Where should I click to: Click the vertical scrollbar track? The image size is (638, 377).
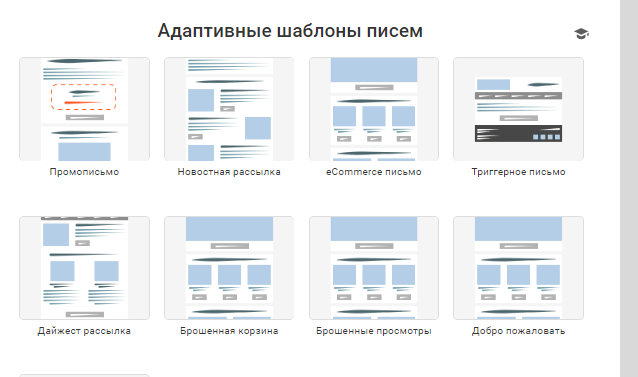tap(629, 188)
